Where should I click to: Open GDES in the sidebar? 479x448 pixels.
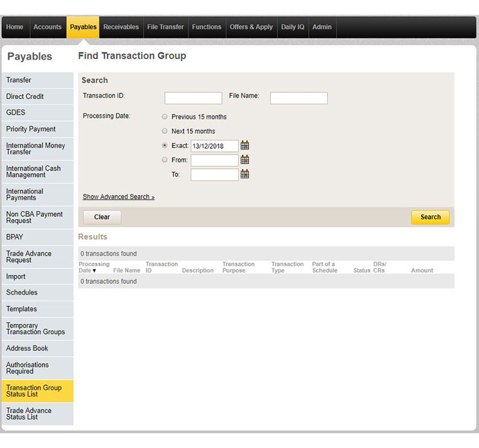click(x=37, y=113)
